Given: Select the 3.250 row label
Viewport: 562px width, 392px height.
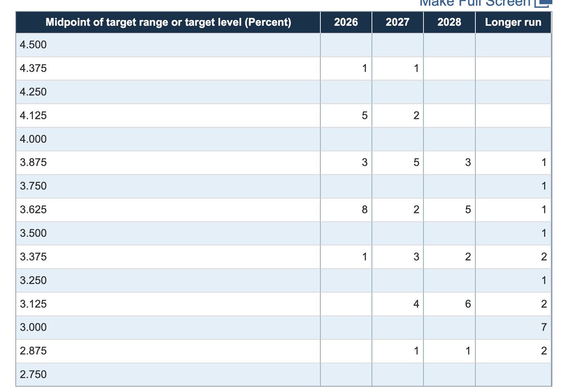Looking at the screenshot, I should (x=33, y=281).
